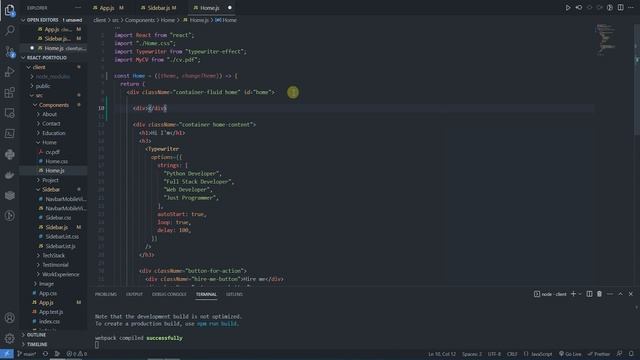
Task: Open Explorer panel More Actions ellipsis
Action: pos(78,8)
